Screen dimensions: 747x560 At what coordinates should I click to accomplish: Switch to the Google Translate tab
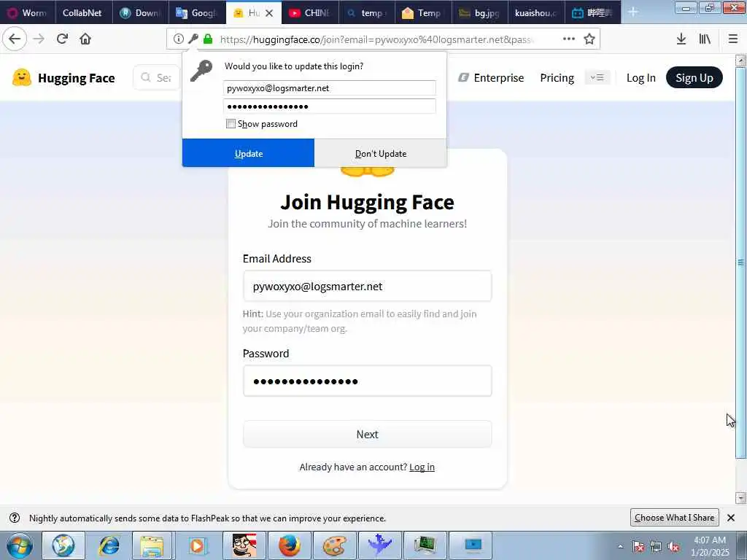[197, 13]
